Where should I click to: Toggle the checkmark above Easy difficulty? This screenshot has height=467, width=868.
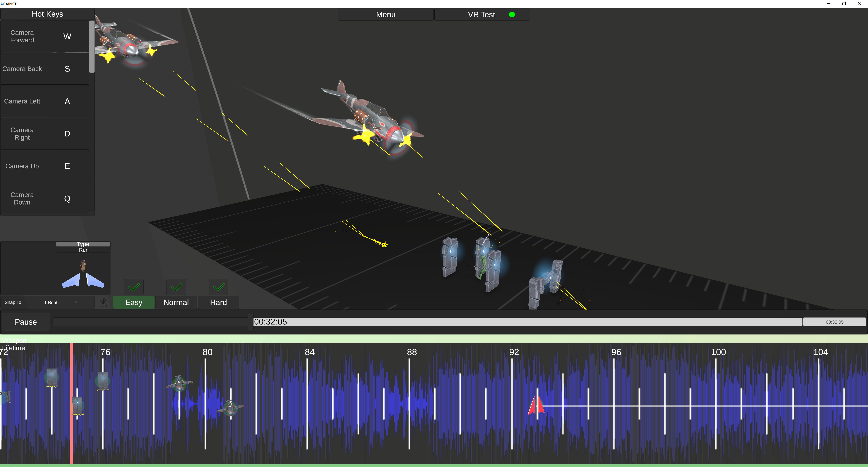click(134, 287)
